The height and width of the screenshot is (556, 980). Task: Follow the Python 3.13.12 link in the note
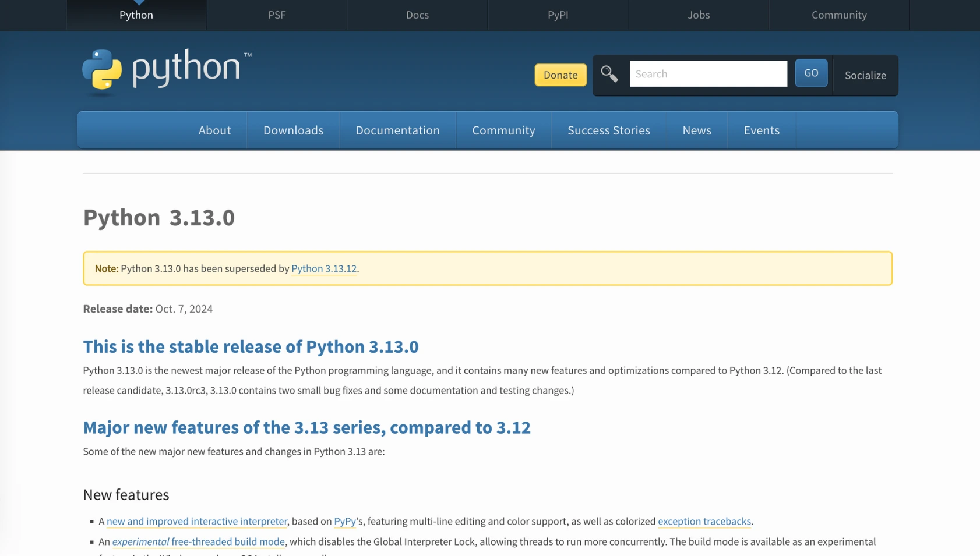pyautogui.click(x=323, y=268)
